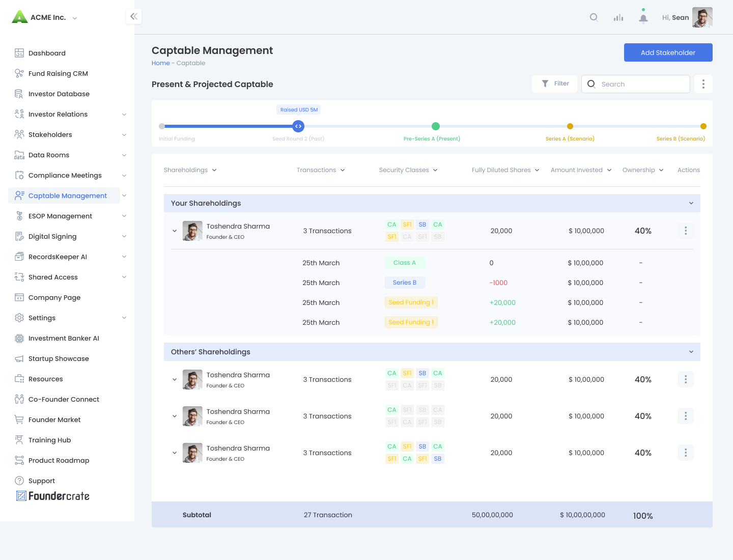Select Captable Management in sidebar
Viewport: 733px width, 560px height.
(x=64, y=195)
